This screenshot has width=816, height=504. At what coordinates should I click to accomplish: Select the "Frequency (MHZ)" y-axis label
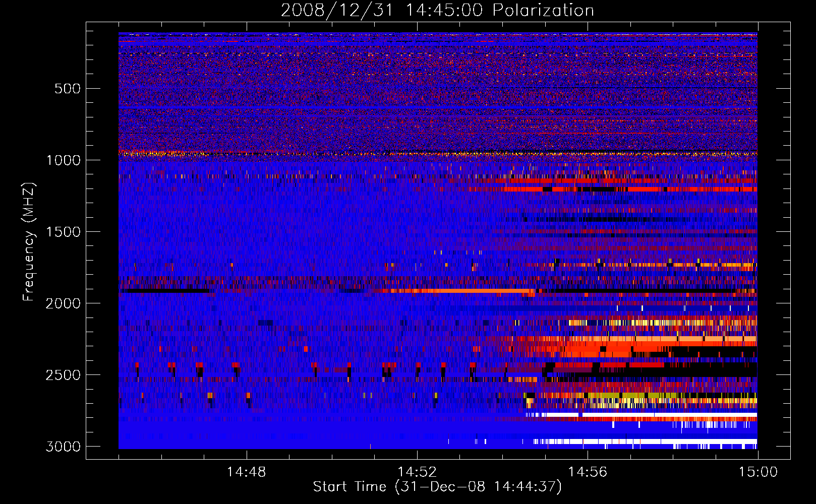point(29,242)
